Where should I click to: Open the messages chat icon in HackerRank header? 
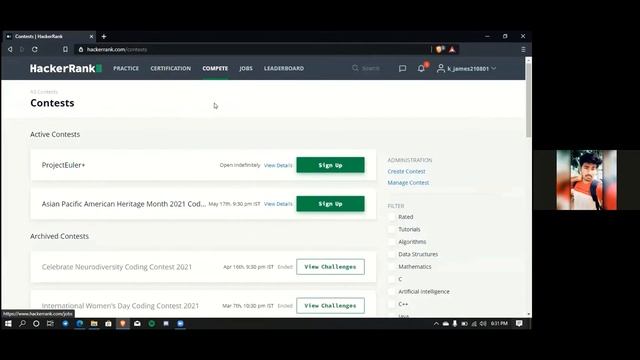(402, 69)
